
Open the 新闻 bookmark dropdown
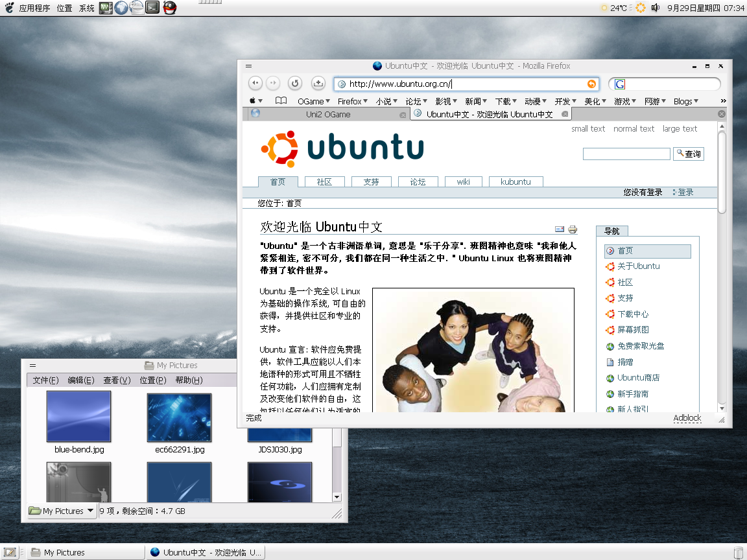pyautogui.click(x=476, y=101)
